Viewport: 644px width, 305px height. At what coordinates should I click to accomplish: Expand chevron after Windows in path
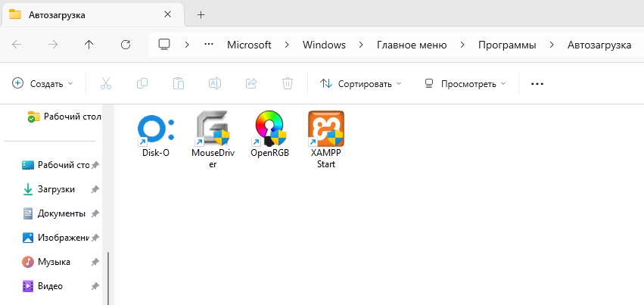pos(362,45)
